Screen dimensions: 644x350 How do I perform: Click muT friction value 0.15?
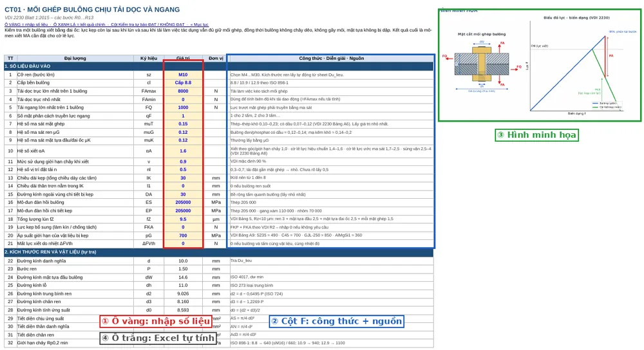coord(183,124)
